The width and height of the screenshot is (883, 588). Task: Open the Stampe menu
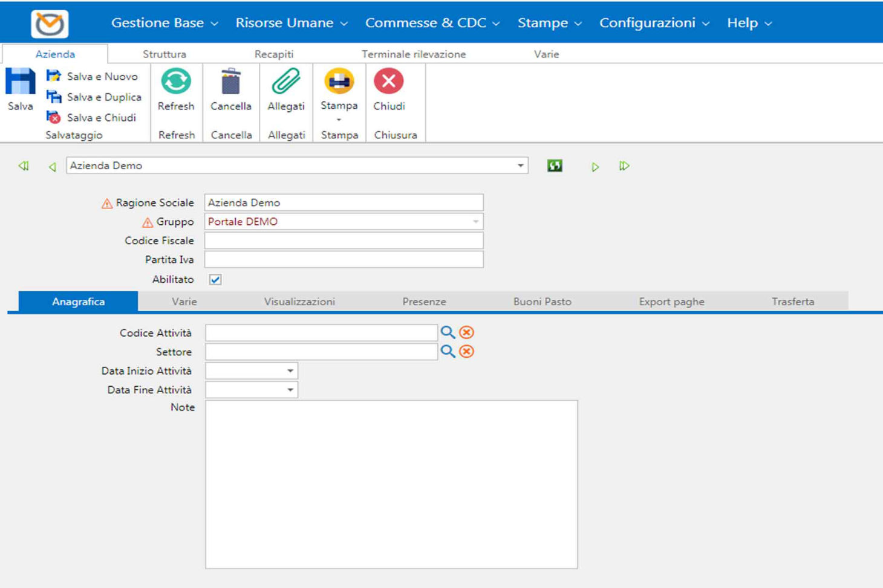coord(549,23)
